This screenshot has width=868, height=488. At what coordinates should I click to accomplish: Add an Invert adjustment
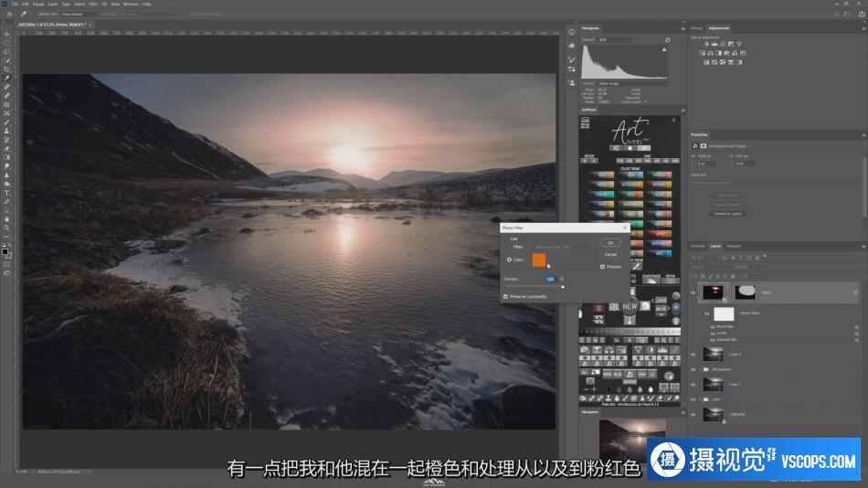[x=706, y=62]
